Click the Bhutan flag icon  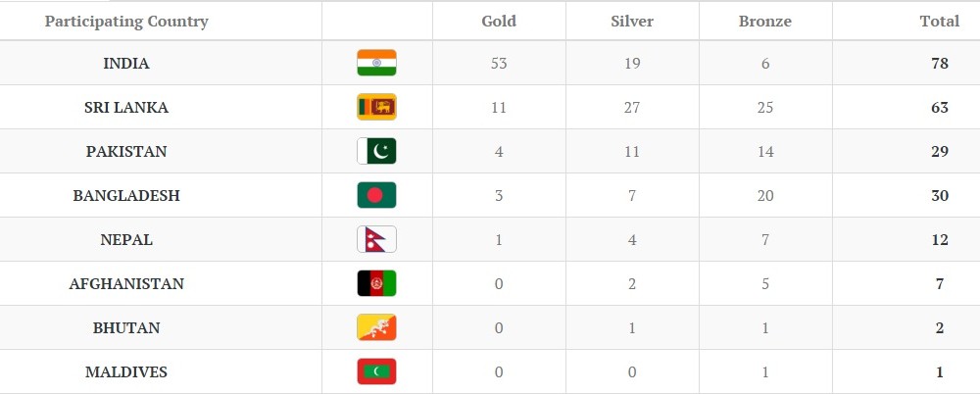click(376, 328)
